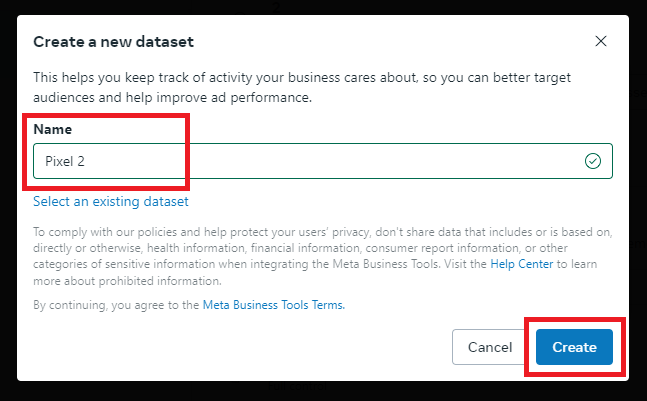Click blank dialog area left of Cancel
This screenshot has height=401, width=647.
click(239, 347)
